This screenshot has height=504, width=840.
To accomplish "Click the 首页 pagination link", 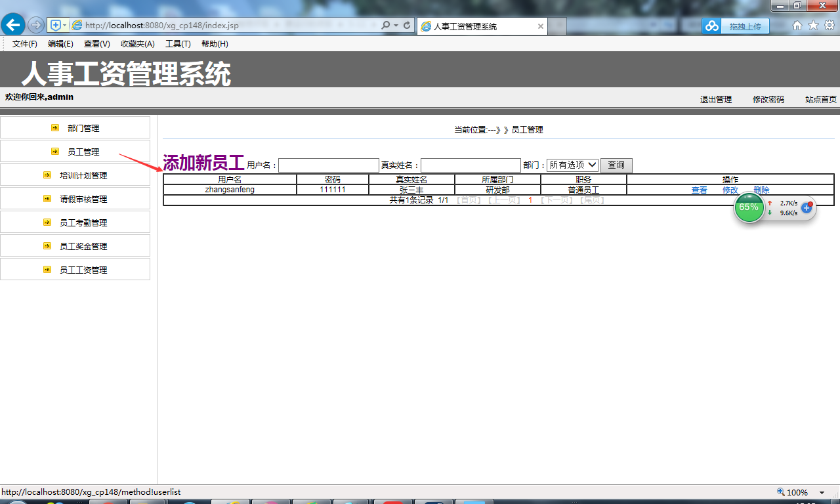I will pyautogui.click(x=468, y=200).
